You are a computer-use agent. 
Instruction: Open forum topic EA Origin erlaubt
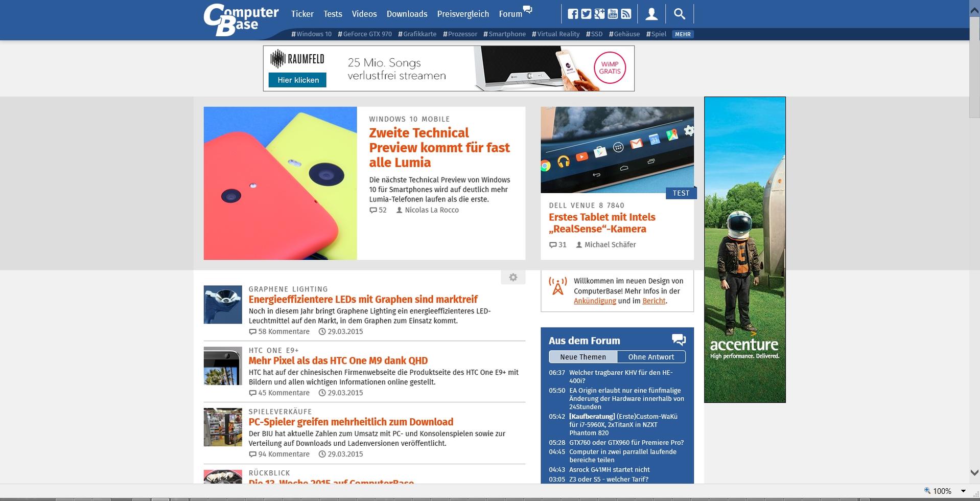click(626, 399)
